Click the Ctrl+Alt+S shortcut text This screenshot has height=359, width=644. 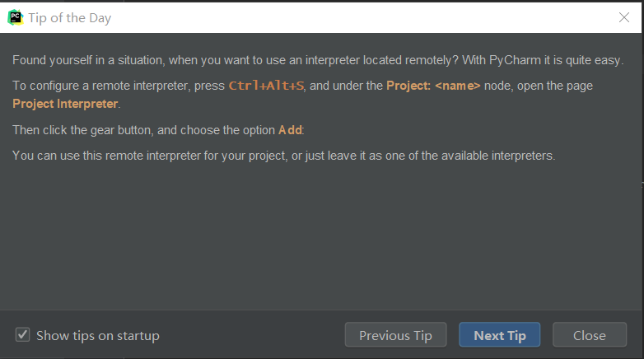(x=266, y=85)
